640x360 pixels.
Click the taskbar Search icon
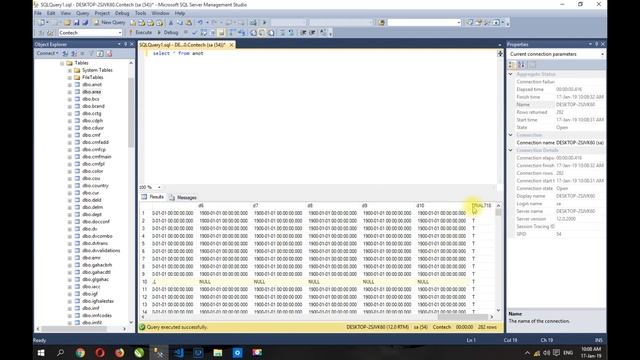[60, 353]
